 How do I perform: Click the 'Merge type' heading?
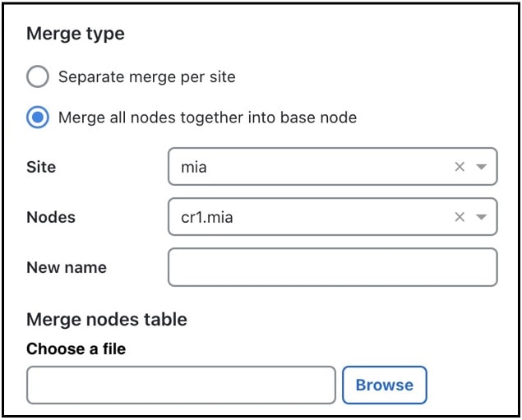pyautogui.click(x=76, y=35)
